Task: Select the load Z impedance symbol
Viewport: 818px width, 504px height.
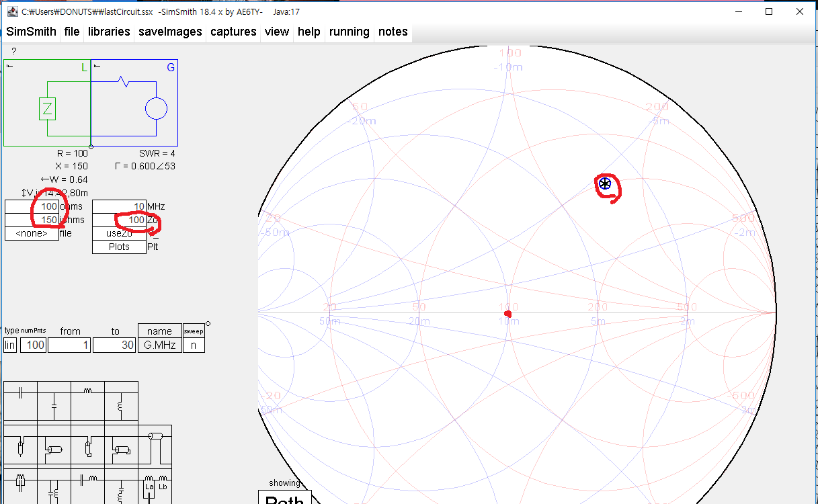Action: pyautogui.click(x=47, y=110)
